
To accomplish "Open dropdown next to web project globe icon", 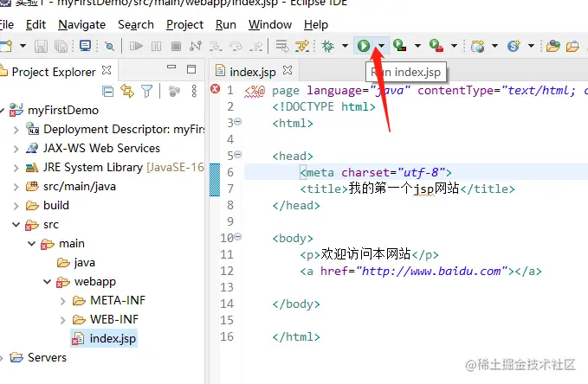I will 494,46.
